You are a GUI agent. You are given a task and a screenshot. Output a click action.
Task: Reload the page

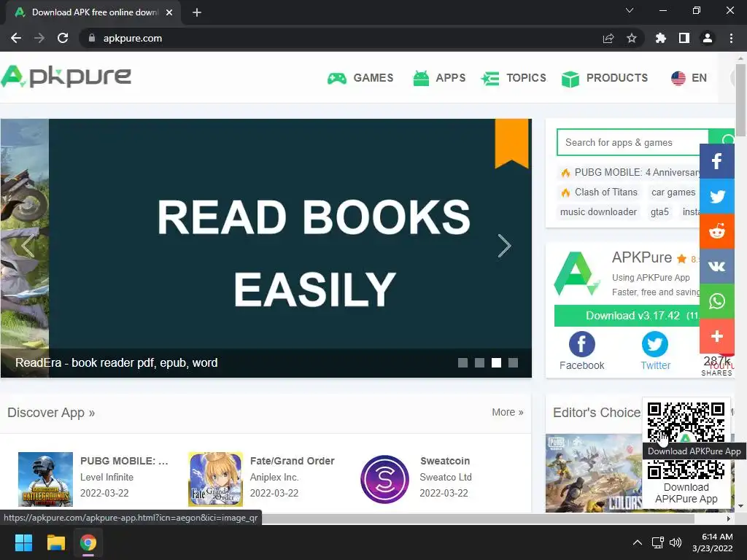[x=63, y=38]
